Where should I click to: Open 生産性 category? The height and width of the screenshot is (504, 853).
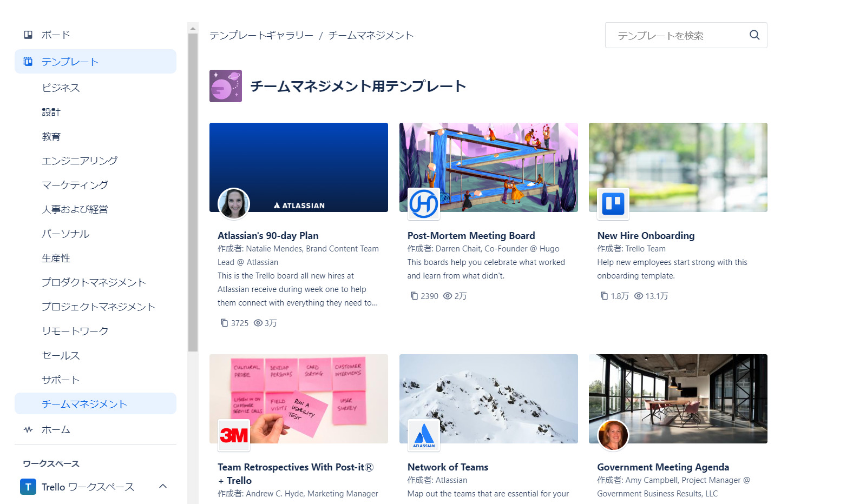(56, 258)
